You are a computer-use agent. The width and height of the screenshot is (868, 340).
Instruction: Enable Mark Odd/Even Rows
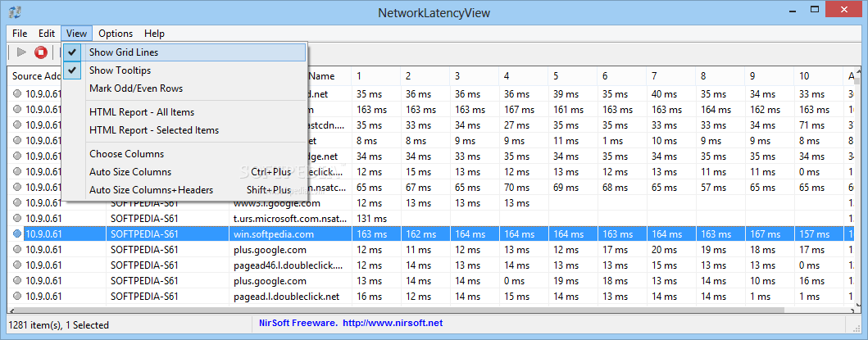184,88
